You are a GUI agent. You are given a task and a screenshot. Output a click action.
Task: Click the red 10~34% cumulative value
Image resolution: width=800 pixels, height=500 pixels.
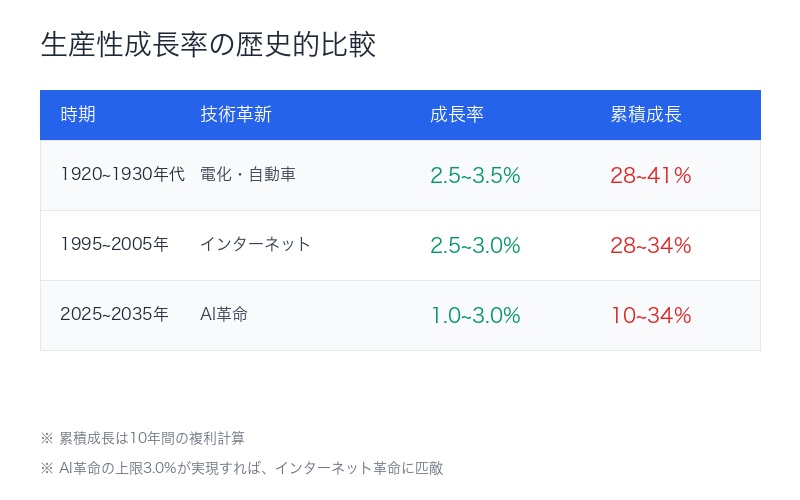click(x=651, y=316)
